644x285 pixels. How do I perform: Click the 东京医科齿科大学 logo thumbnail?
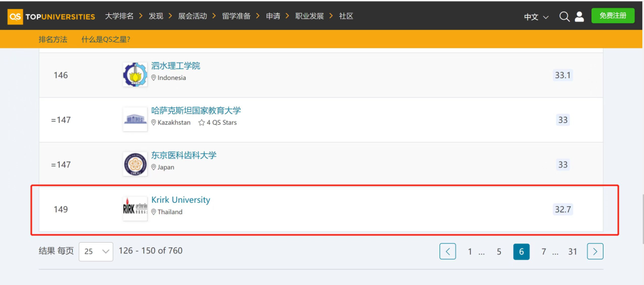(x=135, y=165)
